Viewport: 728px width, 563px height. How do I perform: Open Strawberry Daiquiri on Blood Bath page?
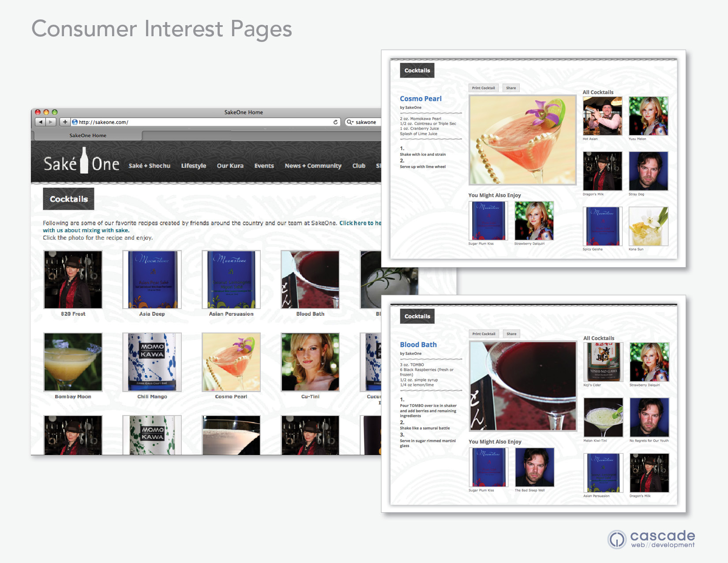(x=649, y=362)
